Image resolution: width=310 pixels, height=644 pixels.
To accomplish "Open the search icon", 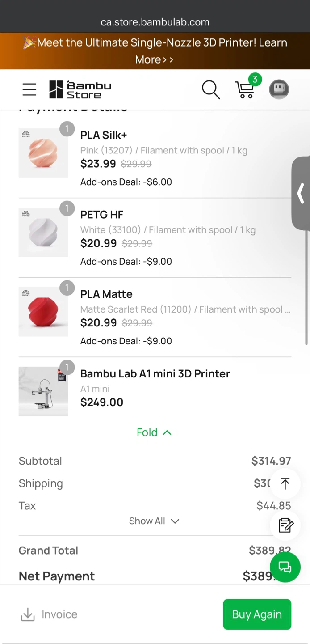I will point(211,89).
